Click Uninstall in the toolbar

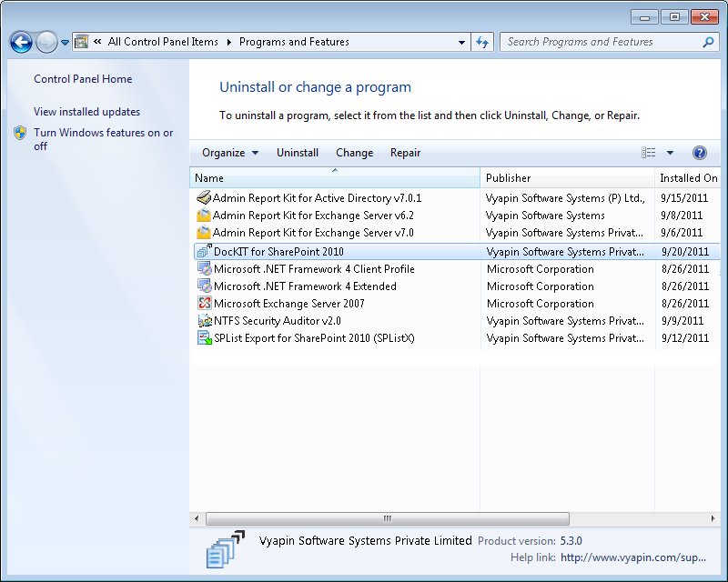[298, 153]
